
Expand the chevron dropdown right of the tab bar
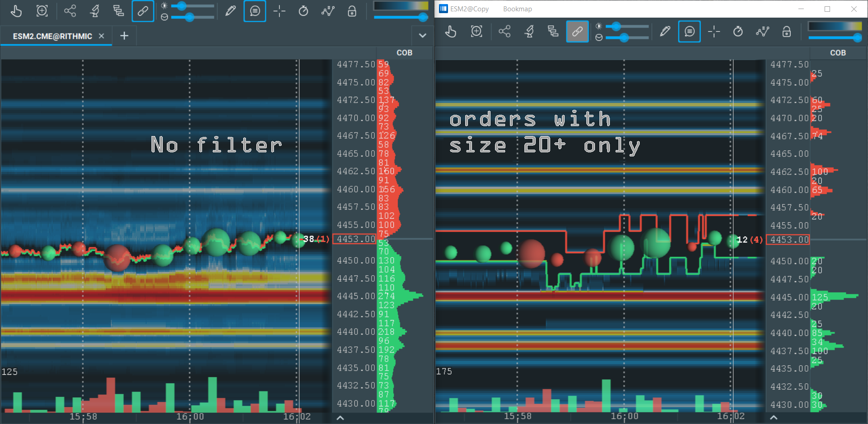point(423,35)
